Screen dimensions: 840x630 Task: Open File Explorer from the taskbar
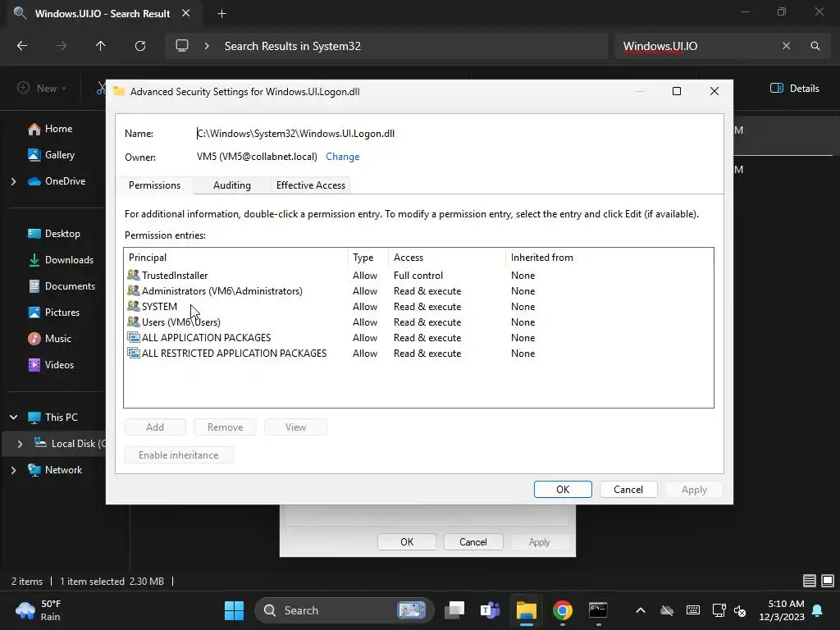point(526,610)
